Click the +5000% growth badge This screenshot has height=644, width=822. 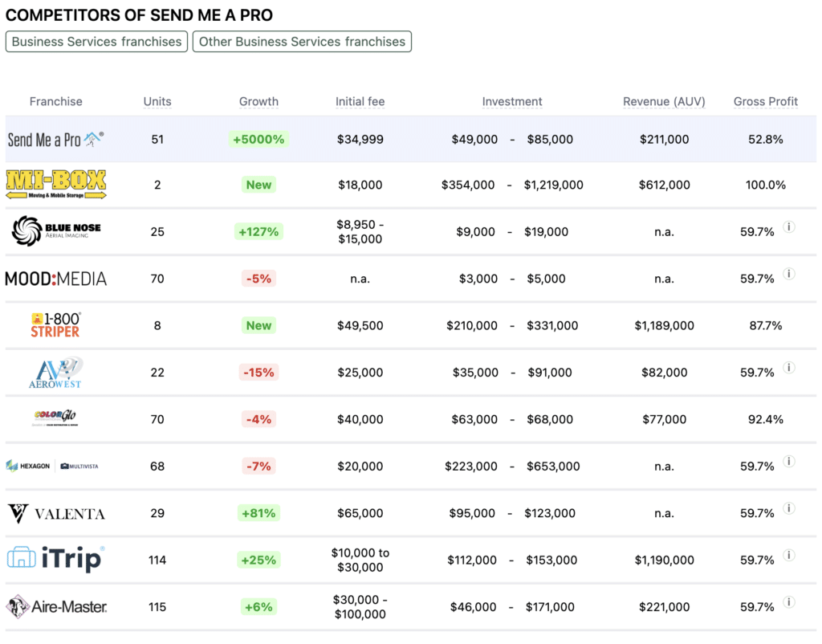click(x=258, y=140)
